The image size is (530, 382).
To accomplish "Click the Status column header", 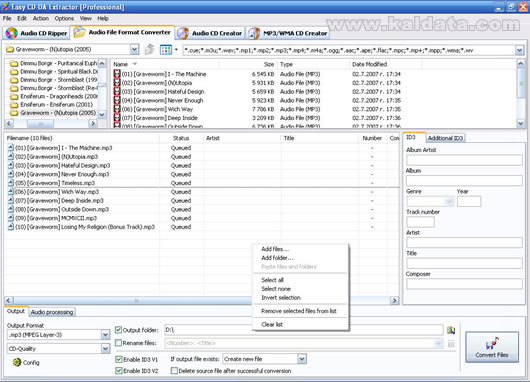I will tap(181, 138).
